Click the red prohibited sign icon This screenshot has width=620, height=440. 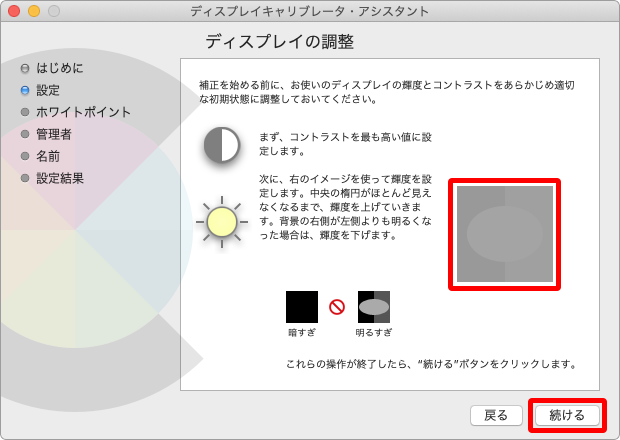coord(337,307)
